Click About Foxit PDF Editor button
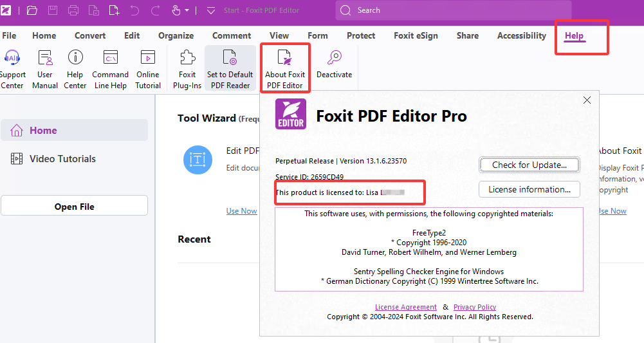This screenshot has width=644, height=343. pos(285,69)
